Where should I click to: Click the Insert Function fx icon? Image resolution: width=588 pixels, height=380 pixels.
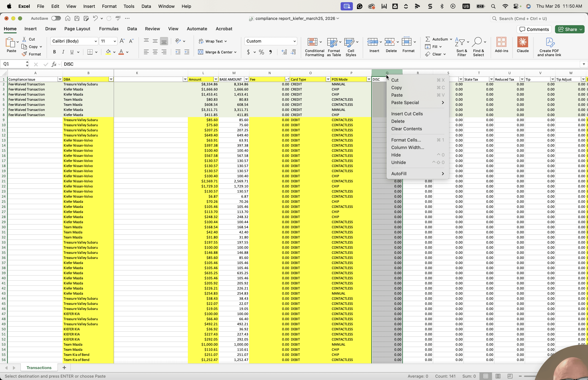coord(54,64)
